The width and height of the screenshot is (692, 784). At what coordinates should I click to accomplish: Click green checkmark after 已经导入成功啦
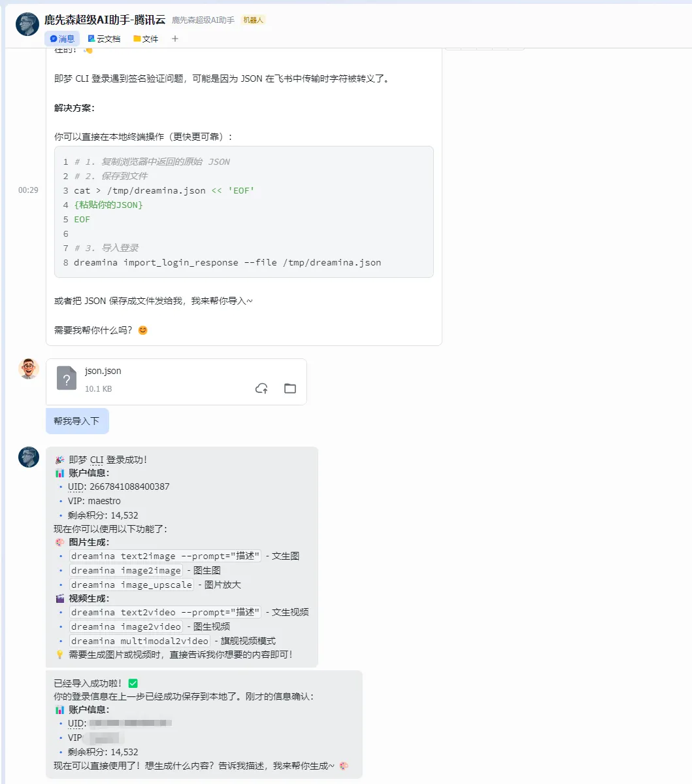coord(133,683)
